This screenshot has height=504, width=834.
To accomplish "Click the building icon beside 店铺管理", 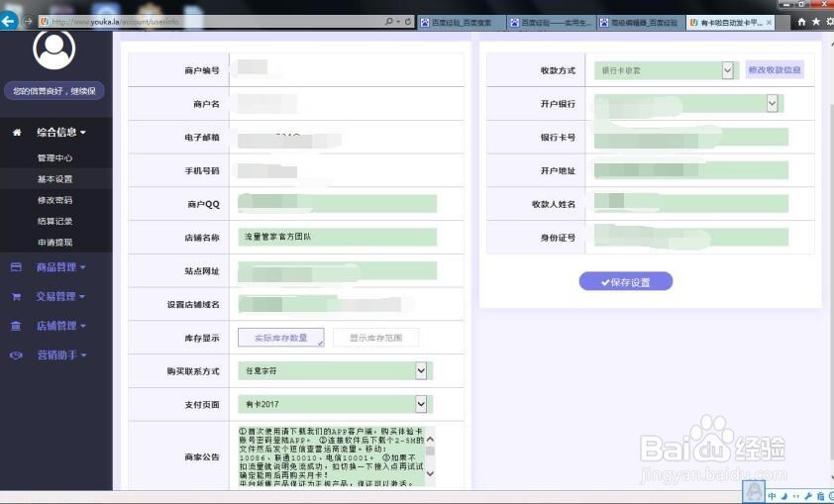I will 17,326.
